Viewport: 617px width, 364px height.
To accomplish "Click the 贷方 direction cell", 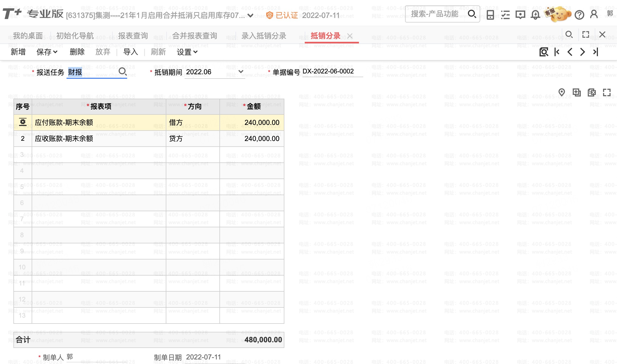I will pyautogui.click(x=193, y=139).
